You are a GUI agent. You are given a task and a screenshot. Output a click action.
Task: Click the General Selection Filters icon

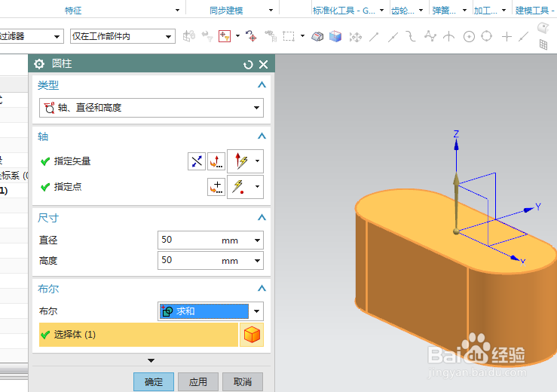coord(189,36)
